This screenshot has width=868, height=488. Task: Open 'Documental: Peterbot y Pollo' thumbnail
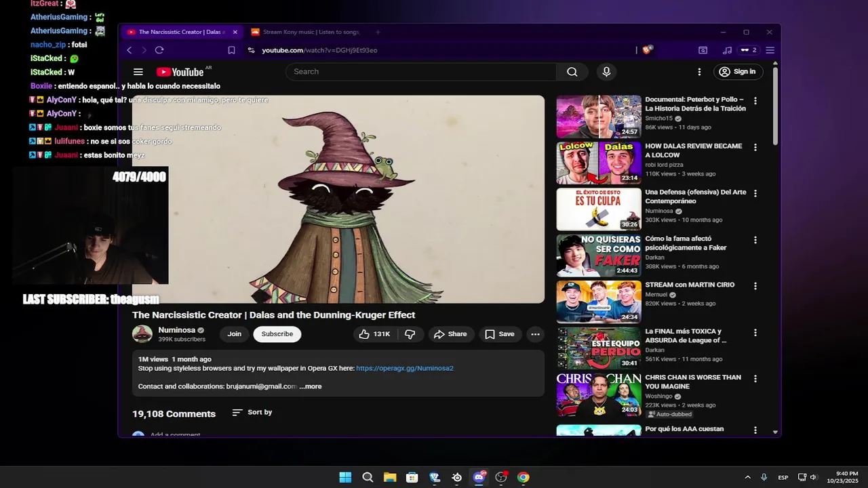(x=599, y=117)
